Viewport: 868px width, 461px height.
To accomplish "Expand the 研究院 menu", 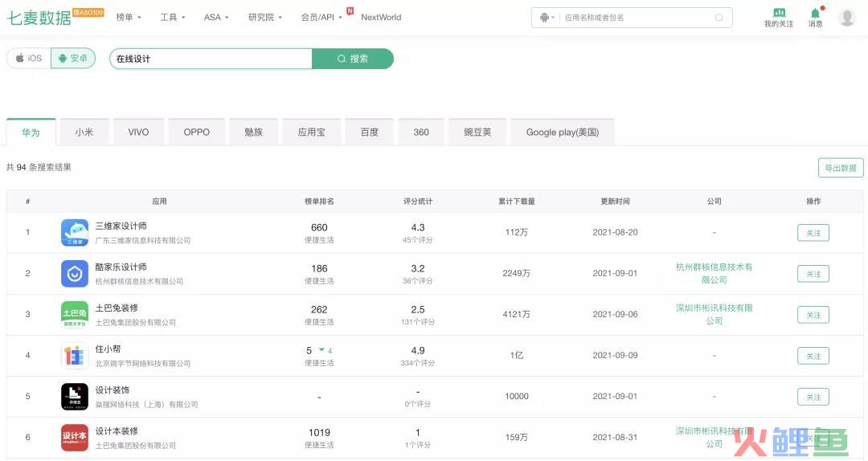I will 265,17.
